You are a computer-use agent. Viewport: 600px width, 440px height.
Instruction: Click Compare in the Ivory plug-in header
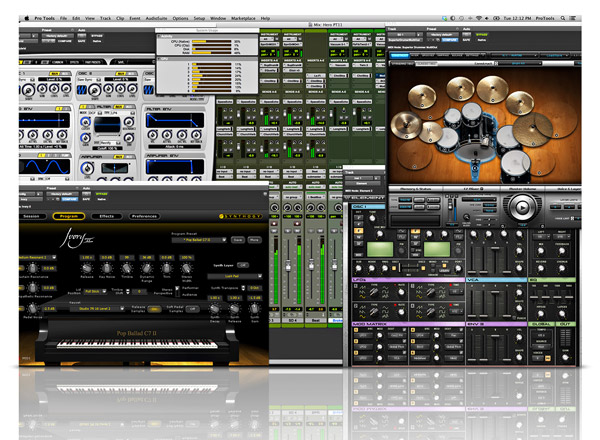click(69, 199)
